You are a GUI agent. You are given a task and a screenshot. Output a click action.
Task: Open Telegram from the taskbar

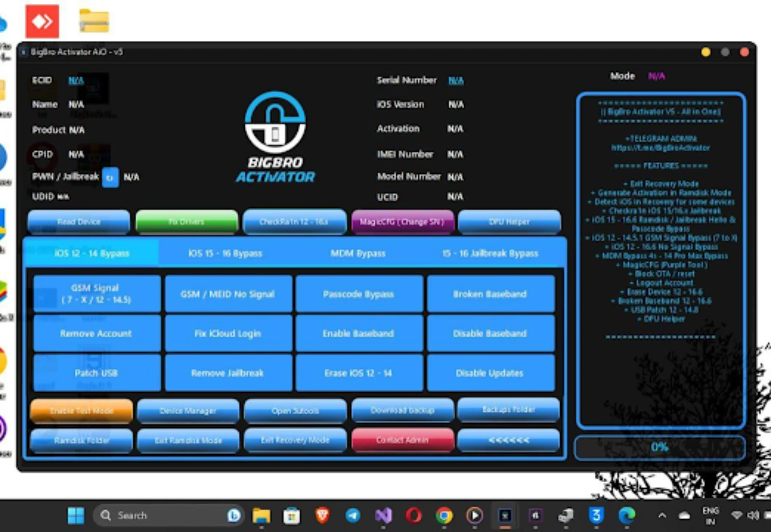coord(353,515)
